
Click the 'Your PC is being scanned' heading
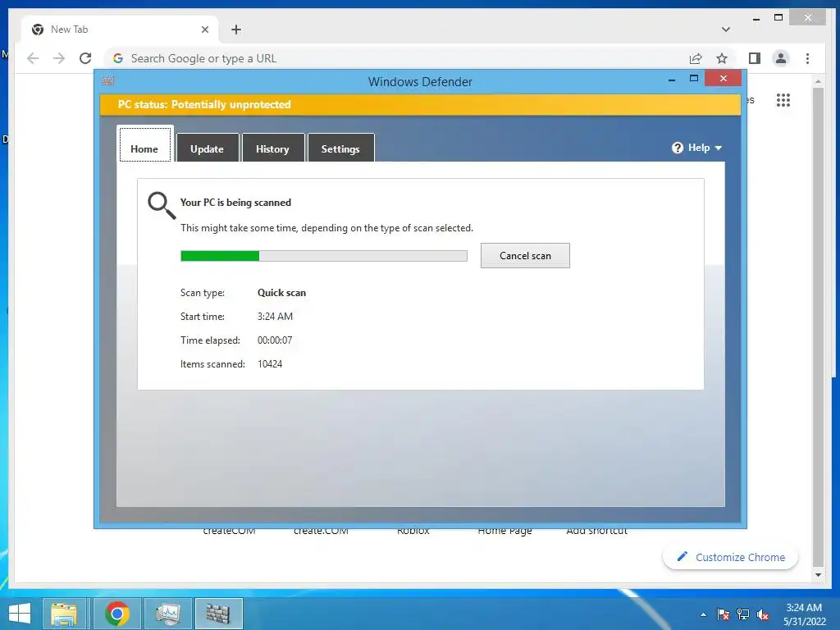(235, 203)
